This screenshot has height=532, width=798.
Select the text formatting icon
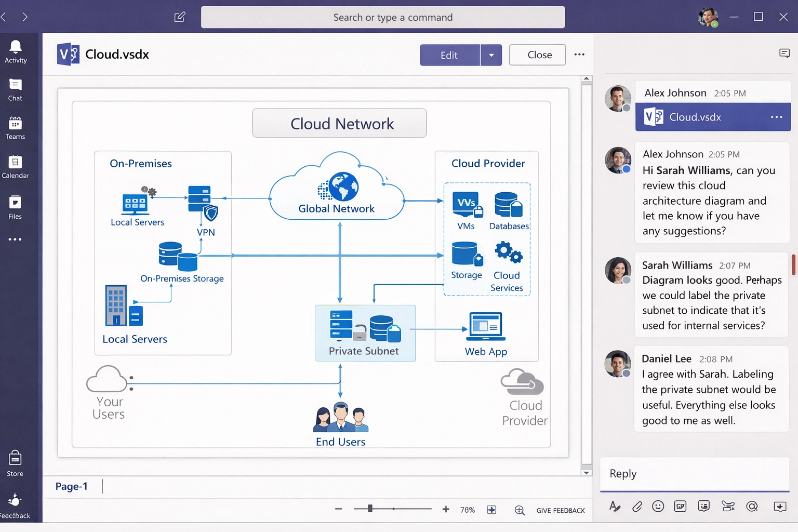615,506
